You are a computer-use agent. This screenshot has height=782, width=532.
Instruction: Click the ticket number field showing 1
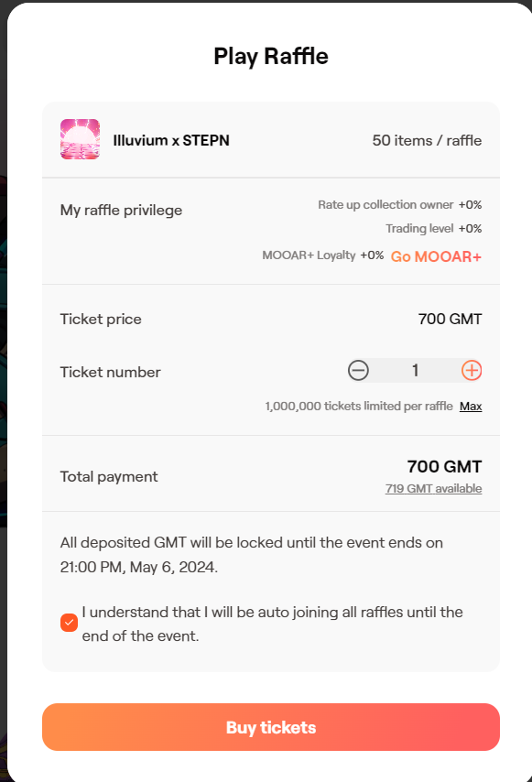(x=415, y=371)
